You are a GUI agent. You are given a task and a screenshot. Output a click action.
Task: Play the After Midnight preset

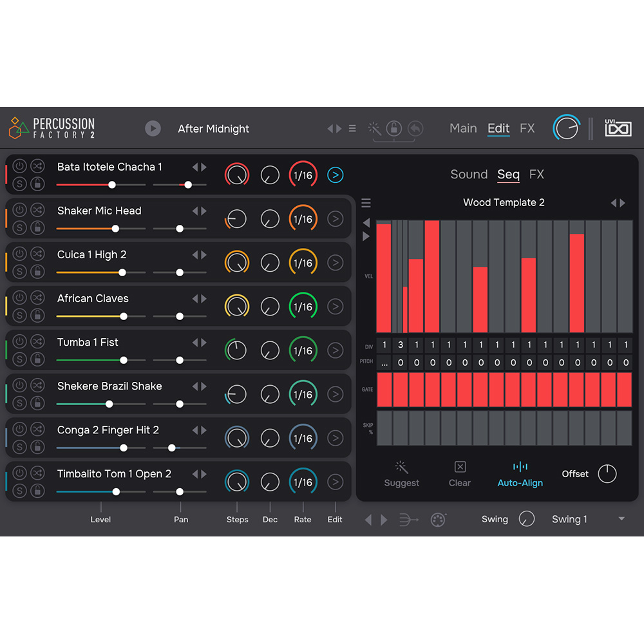[153, 129]
